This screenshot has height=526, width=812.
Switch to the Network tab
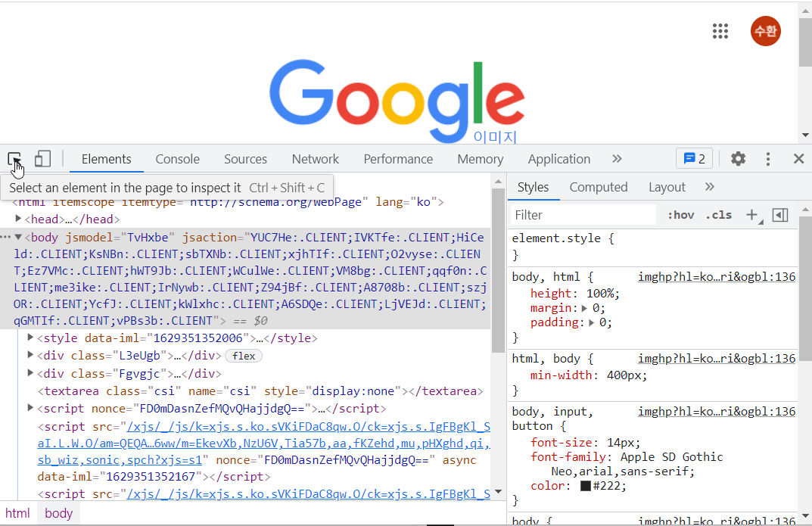coord(316,159)
